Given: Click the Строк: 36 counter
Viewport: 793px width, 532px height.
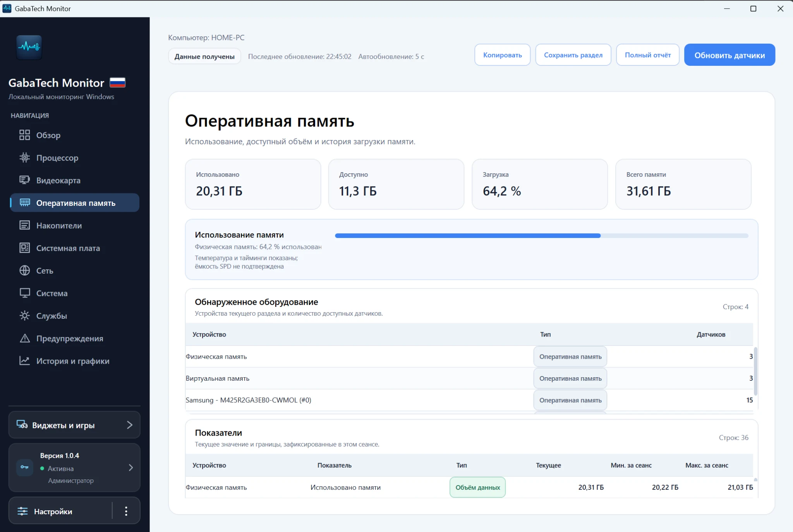Looking at the screenshot, I should (x=733, y=438).
